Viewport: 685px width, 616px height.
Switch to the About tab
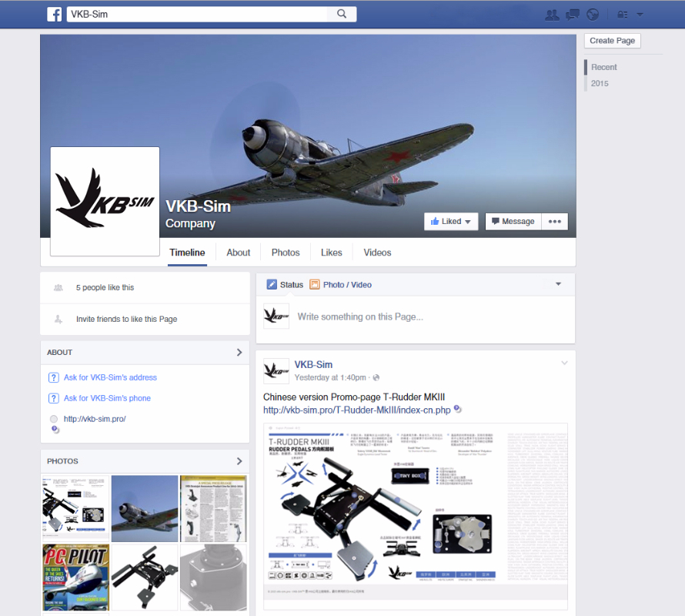(x=238, y=253)
